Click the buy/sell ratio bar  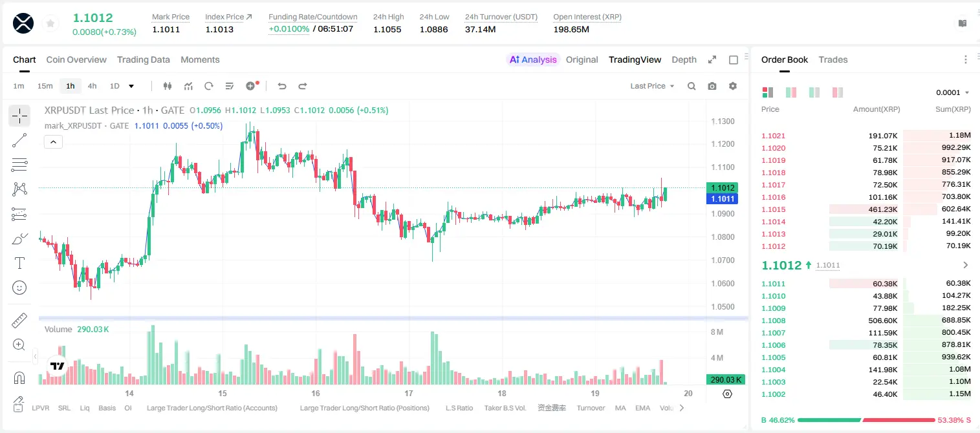(x=867, y=420)
